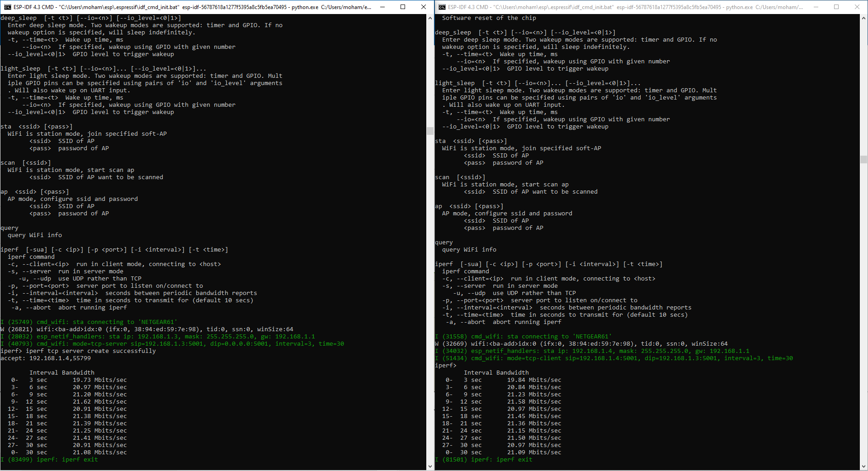This screenshot has width=868, height=471.
Task: Click the right window scrollbar thumb
Action: click(863, 159)
